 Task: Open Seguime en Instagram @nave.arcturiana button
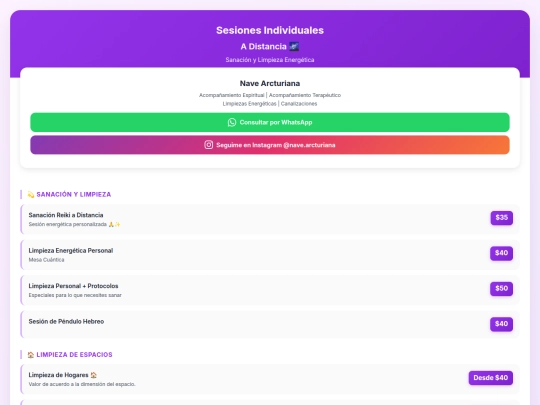click(x=270, y=145)
